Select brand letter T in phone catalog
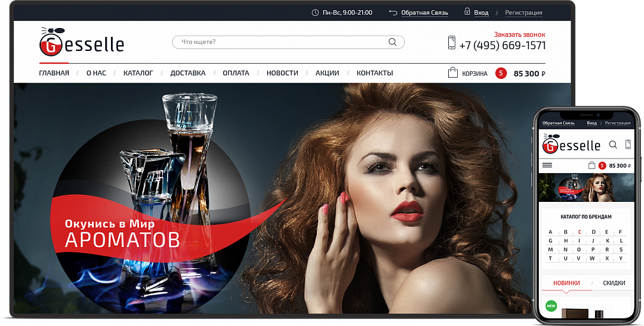 click(x=550, y=259)
